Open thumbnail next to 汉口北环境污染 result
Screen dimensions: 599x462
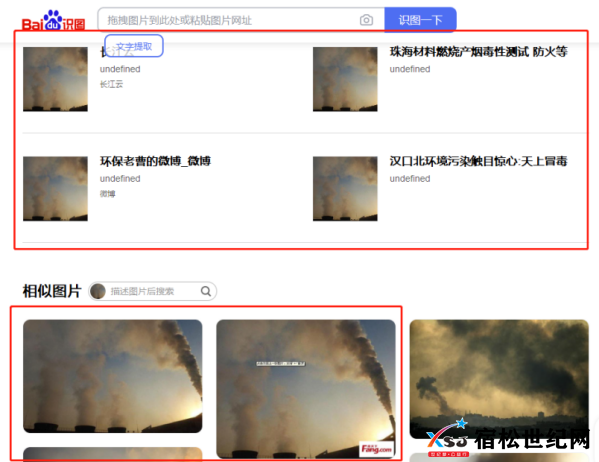coord(345,188)
